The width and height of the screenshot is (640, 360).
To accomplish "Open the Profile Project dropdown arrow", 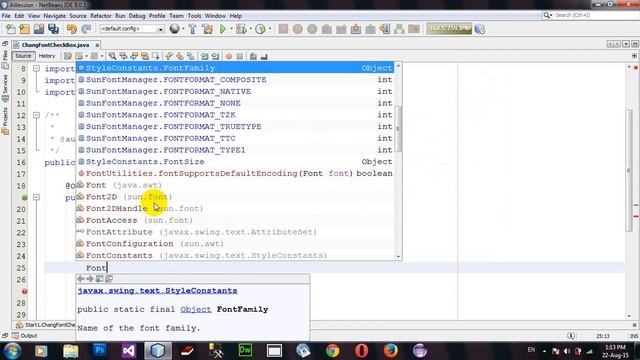I will click(x=270, y=29).
